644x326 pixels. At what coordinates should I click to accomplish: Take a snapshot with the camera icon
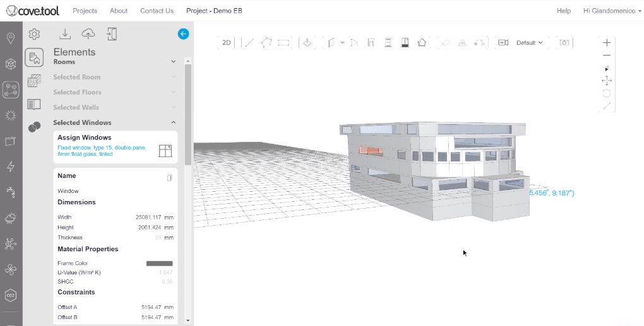(564, 43)
